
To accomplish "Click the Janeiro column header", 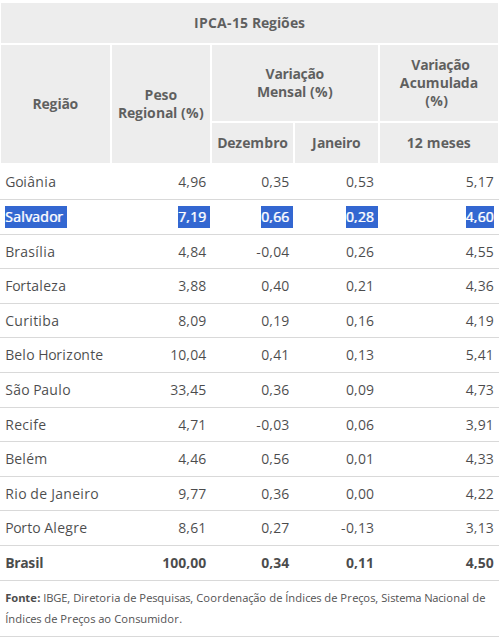I will tap(336, 143).
